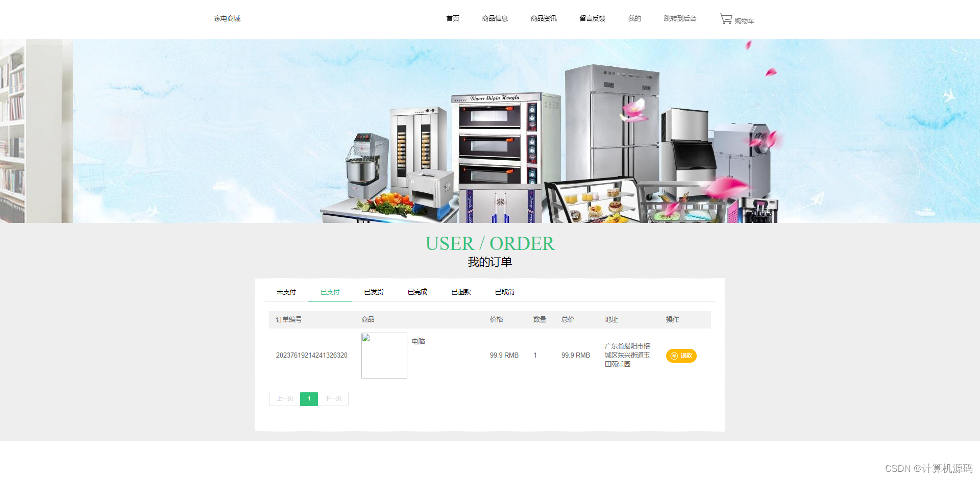Open the 购物车 shopping cart
This screenshot has width=980, height=478.
coord(737,19)
